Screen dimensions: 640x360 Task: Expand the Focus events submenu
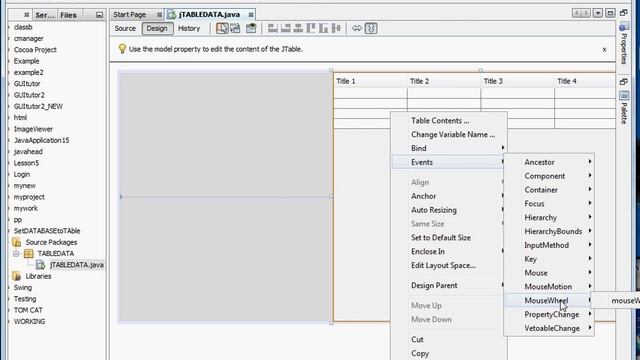pos(549,204)
